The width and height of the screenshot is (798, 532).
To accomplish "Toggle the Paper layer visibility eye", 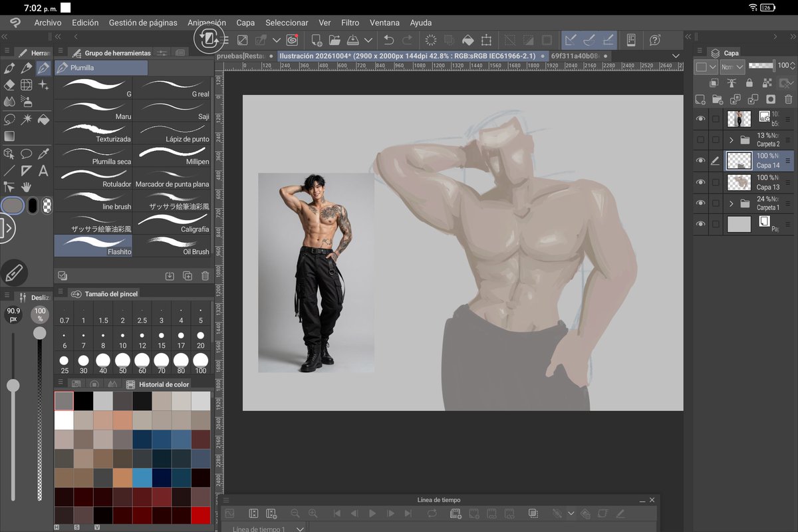I will click(x=700, y=224).
